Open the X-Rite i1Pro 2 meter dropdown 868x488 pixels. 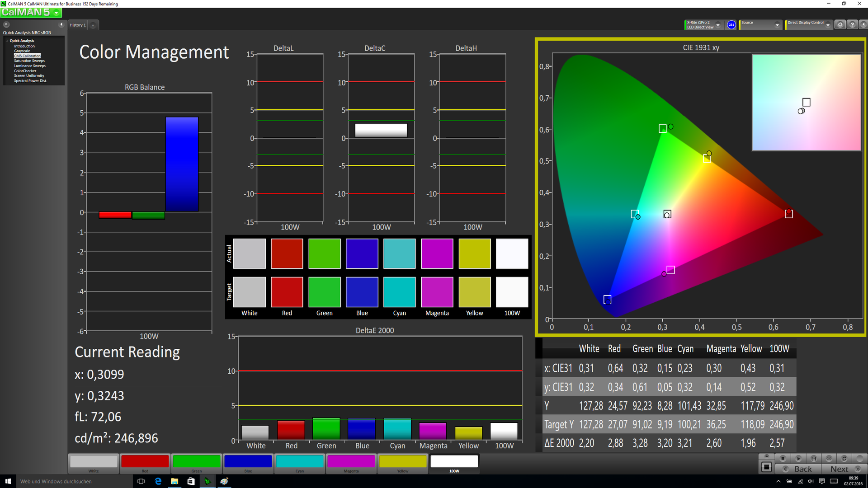pos(718,25)
